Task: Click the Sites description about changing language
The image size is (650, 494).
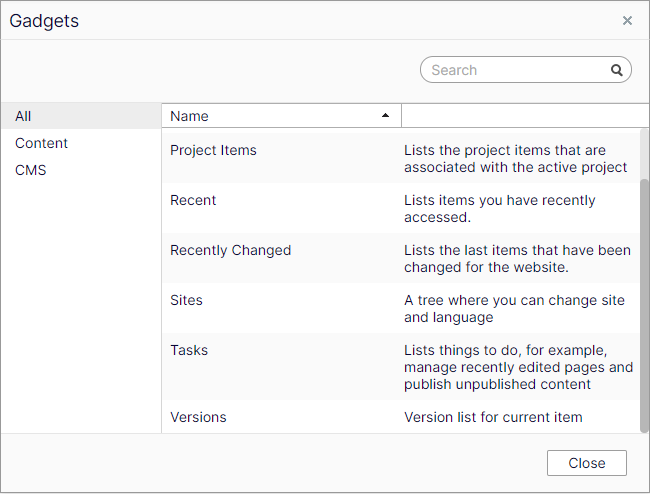Action: 514,308
